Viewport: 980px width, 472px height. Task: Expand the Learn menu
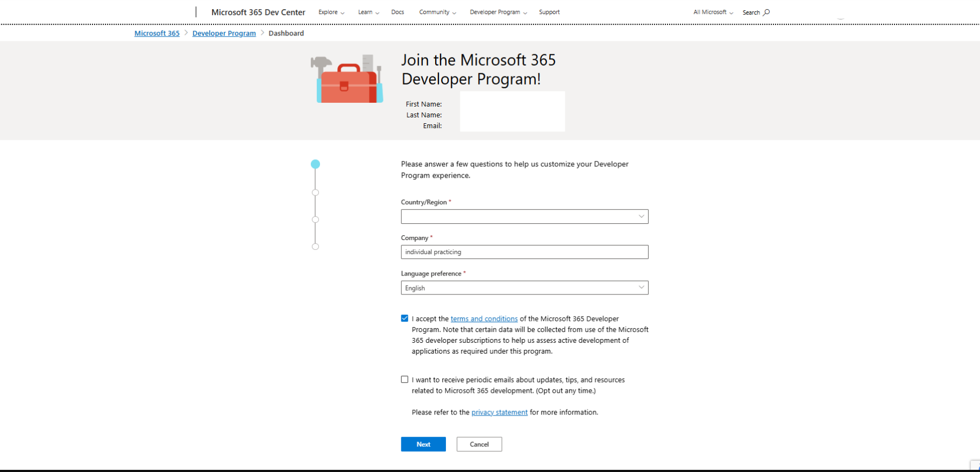click(368, 12)
